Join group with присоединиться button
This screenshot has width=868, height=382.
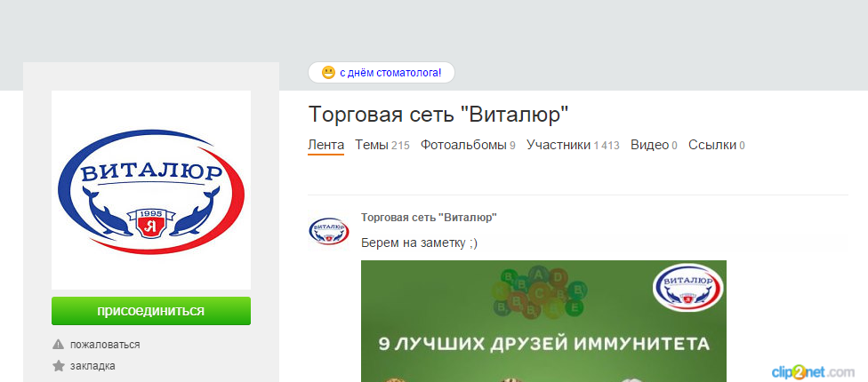[151, 311]
